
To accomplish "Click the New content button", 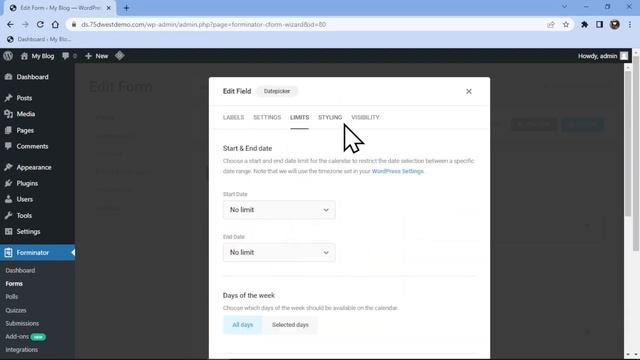I will point(97,56).
